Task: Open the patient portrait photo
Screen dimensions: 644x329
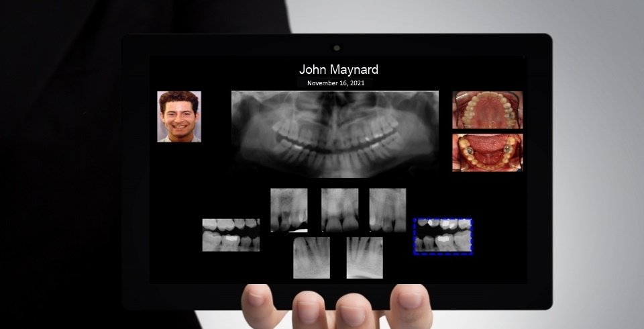Action: (179, 117)
